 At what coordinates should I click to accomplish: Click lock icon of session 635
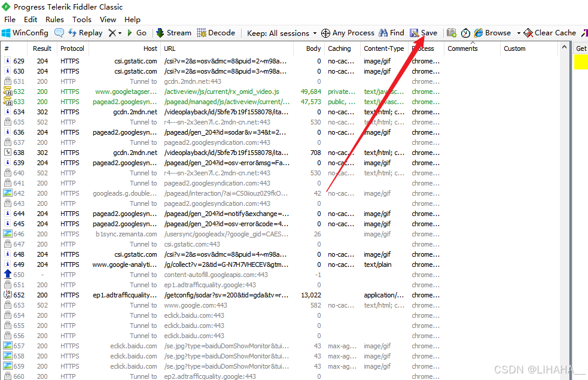[x=8, y=122]
